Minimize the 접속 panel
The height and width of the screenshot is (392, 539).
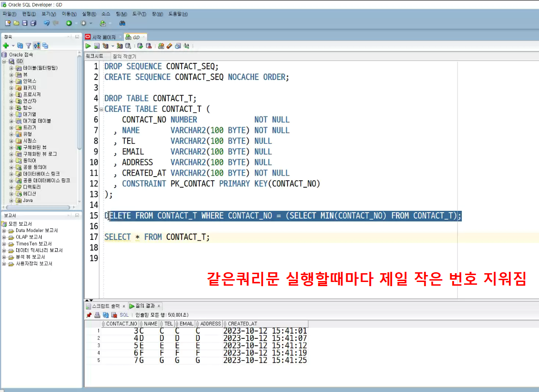(x=77, y=37)
